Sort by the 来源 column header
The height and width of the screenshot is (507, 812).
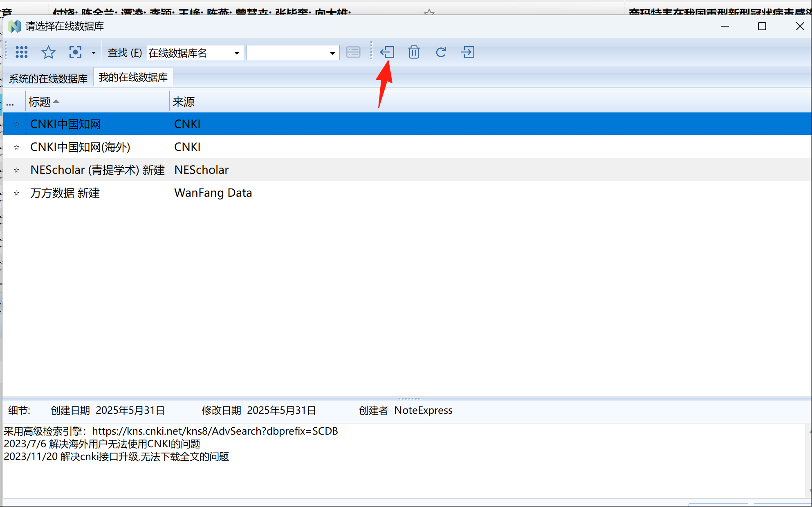pos(490,102)
